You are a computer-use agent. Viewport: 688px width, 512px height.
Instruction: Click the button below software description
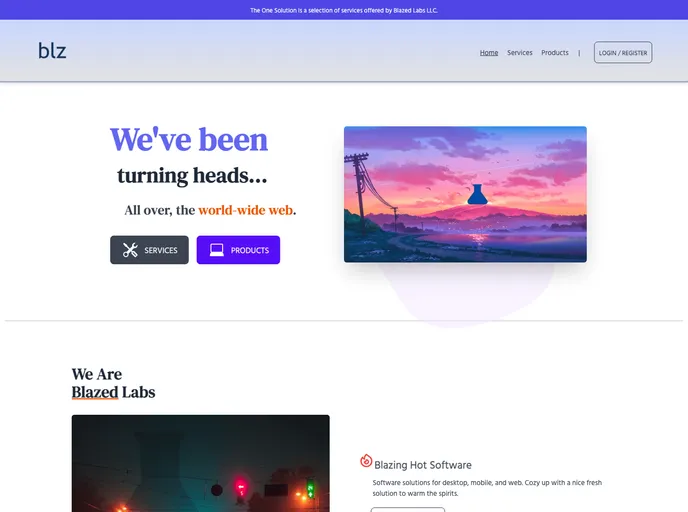408,510
